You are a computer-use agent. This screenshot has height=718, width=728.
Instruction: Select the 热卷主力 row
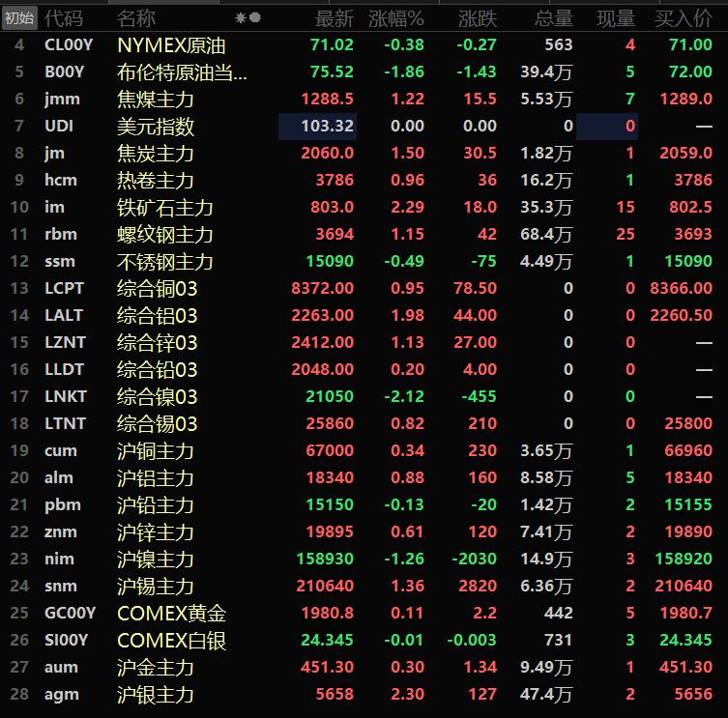(364, 180)
